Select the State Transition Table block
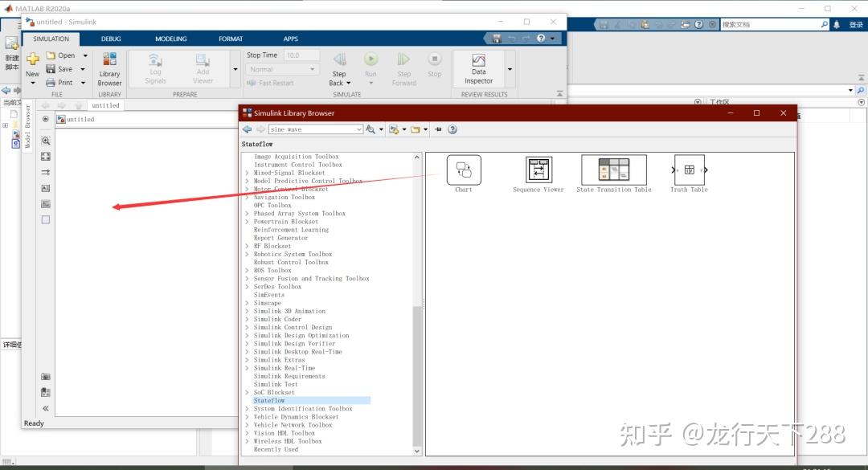The height and width of the screenshot is (470, 868). coord(613,170)
